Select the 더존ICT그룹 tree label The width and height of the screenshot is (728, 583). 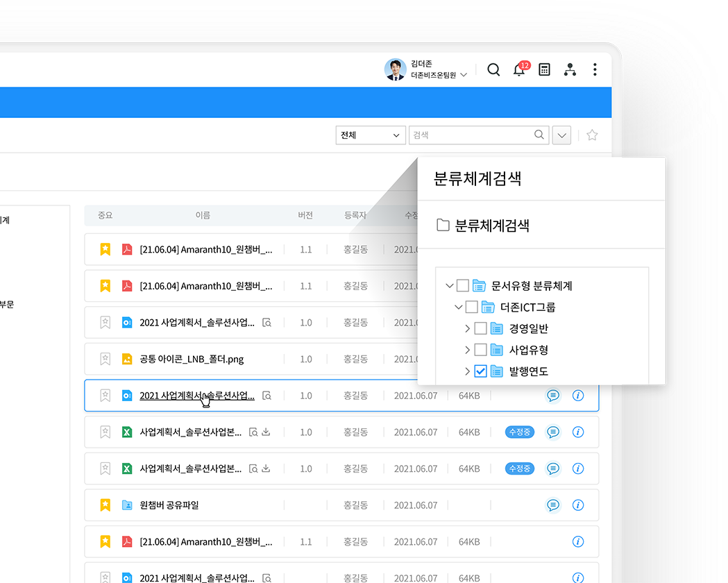[x=528, y=307]
